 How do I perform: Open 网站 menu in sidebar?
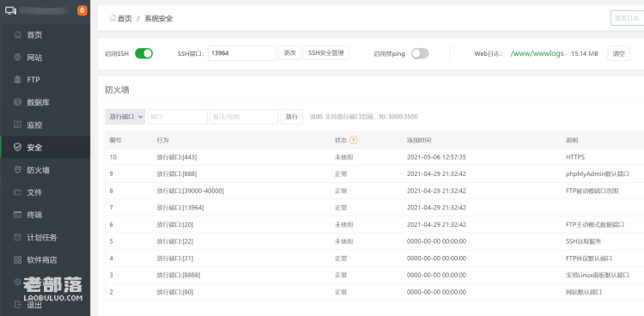point(34,58)
